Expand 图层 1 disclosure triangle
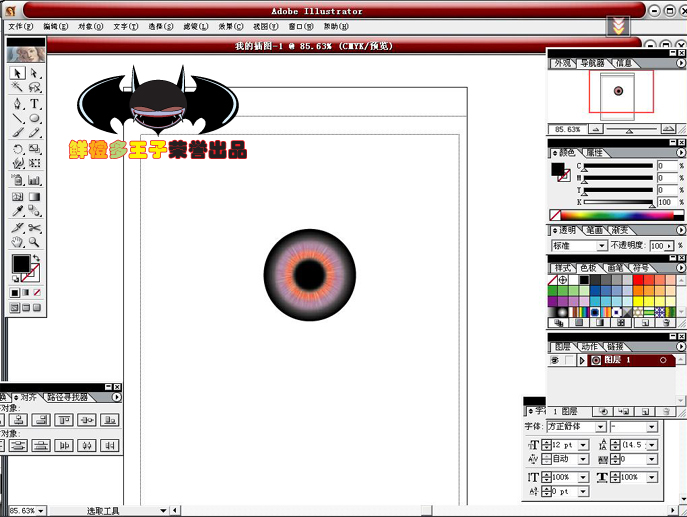The image size is (687, 517). click(582, 360)
